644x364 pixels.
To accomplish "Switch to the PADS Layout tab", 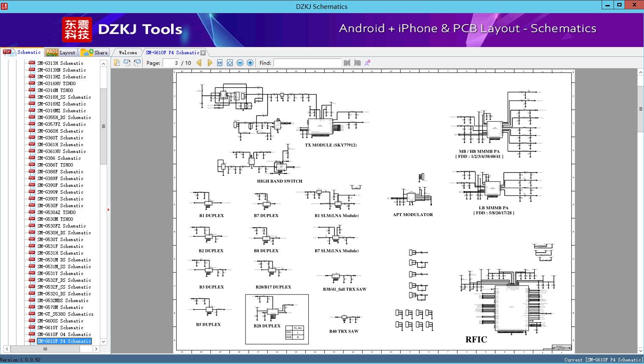I will pos(61,53).
